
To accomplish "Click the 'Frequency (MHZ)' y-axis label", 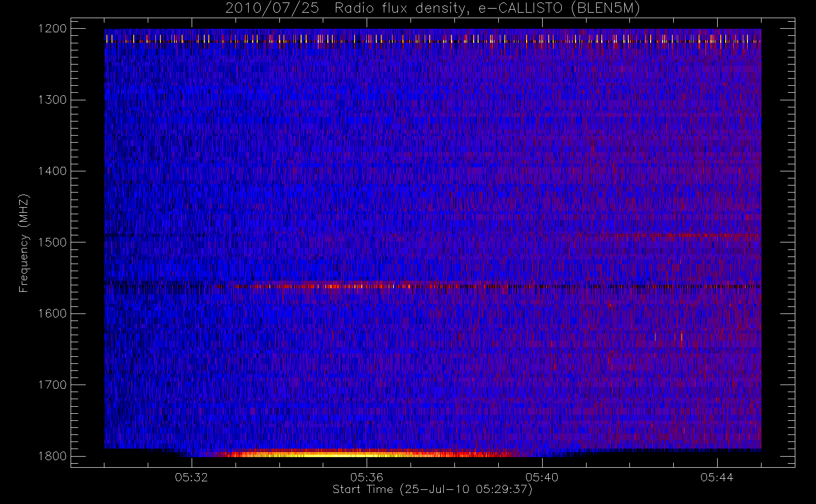I will (23, 243).
